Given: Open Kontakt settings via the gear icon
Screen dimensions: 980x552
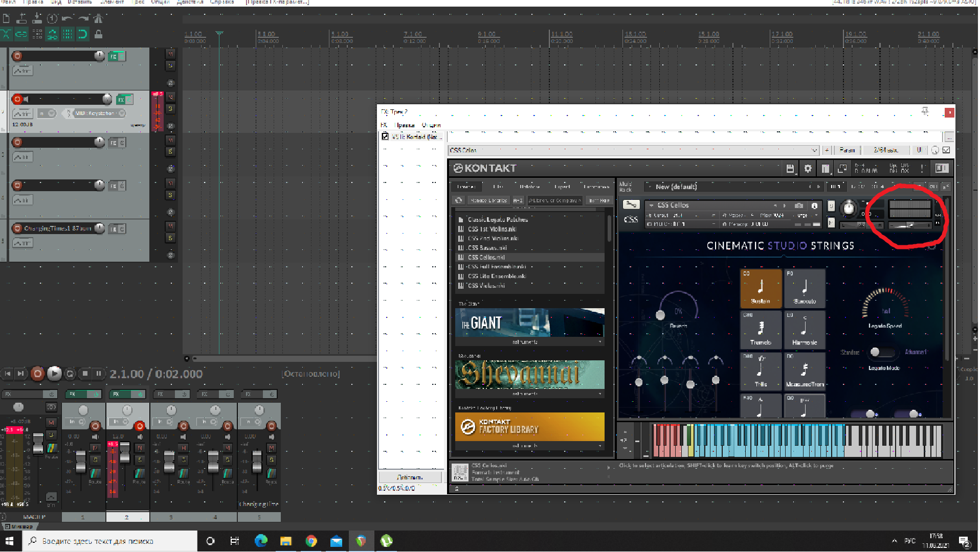Looking at the screenshot, I should pyautogui.click(x=808, y=169).
